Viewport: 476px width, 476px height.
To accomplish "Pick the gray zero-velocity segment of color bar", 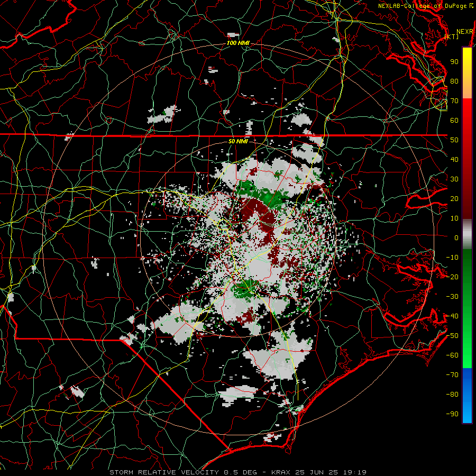I will [x=467, y=234].
